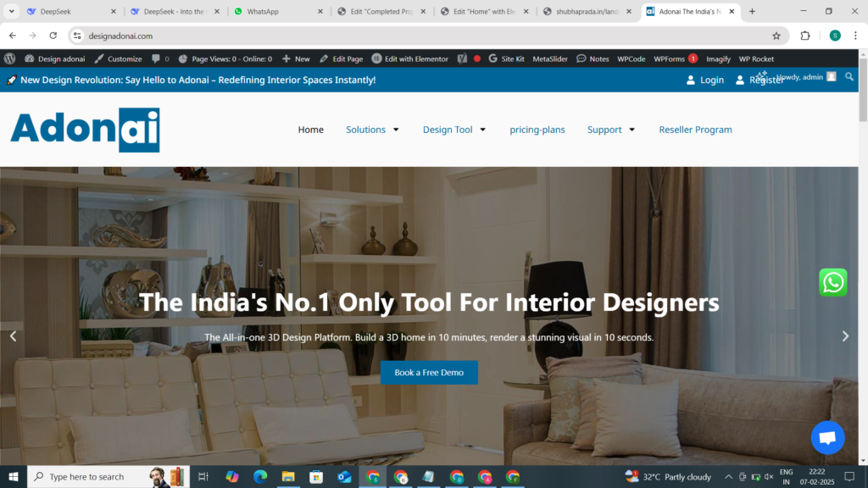Open the New content menu in admin bar
Screen dimensions: 868x488
point(296,58)
